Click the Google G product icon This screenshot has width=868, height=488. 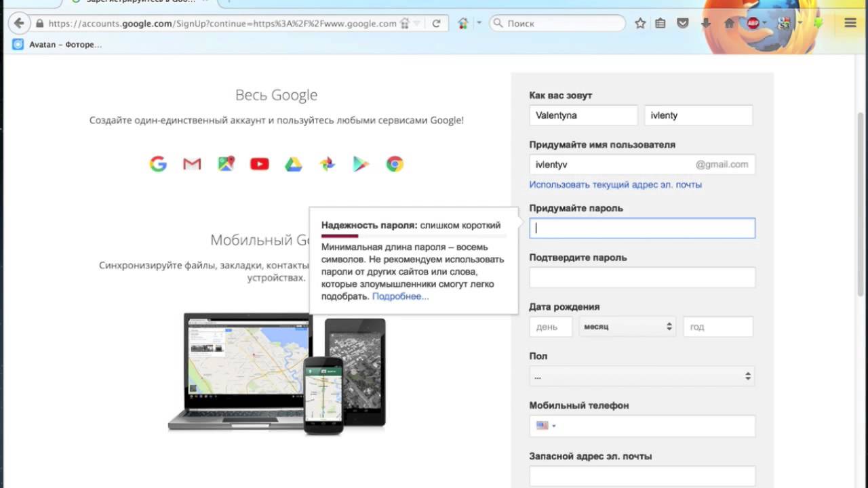(x=158, y=164)
